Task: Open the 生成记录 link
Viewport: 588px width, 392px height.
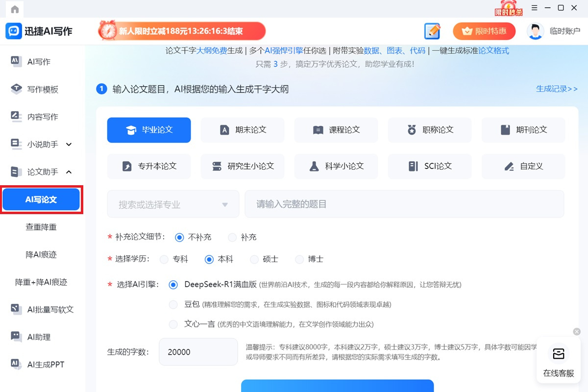Action: click(557, 89)
